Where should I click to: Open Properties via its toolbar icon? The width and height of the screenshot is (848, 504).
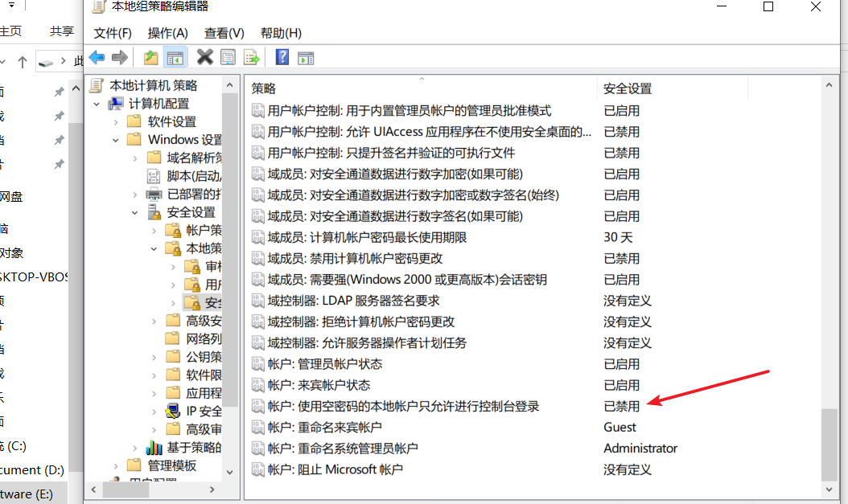point(226,57)
